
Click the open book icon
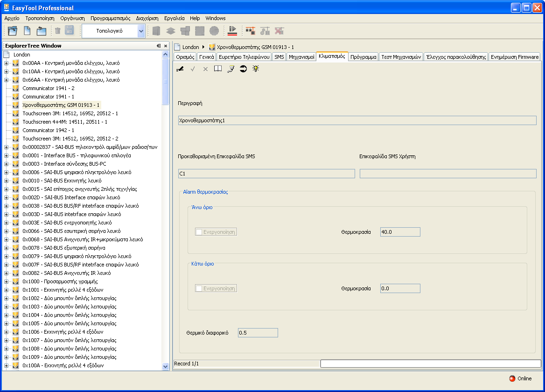(218, 69)
